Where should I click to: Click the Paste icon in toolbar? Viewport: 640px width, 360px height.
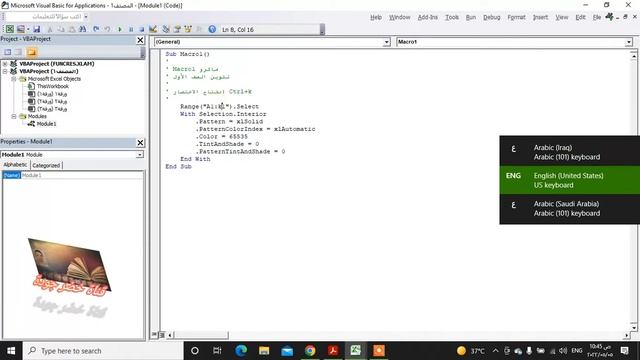72,29
